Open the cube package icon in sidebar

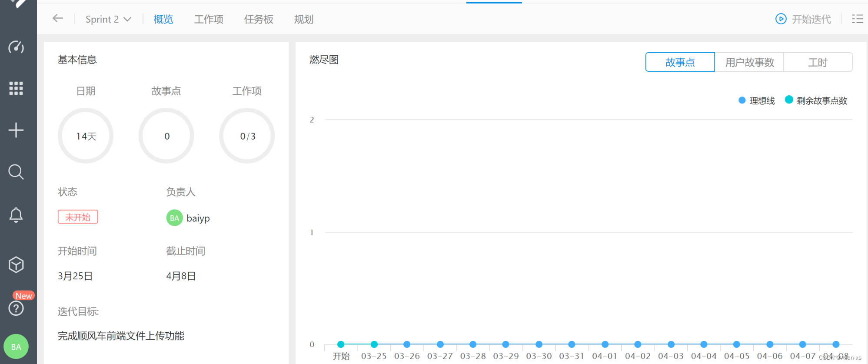pyautogui.click(x=16, y=264)
